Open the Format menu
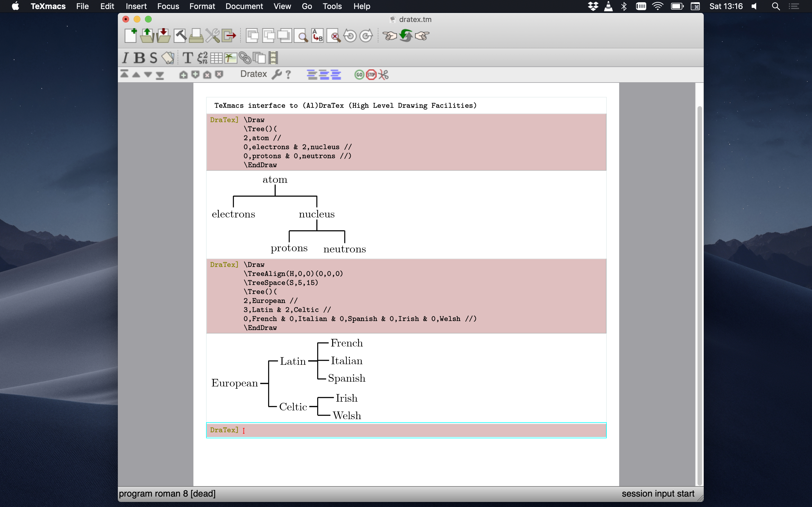Viewport: 812px width, 507px height. (x=202, y=6)
